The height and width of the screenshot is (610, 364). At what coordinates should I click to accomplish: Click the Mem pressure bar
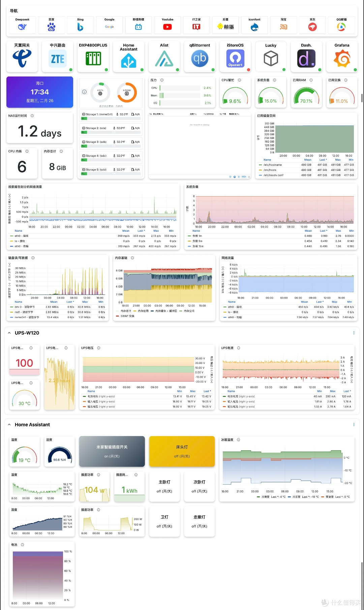point(180,95)
